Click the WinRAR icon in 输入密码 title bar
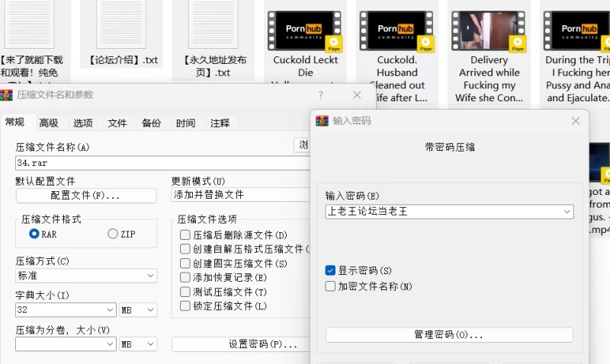 click(322, 121)
